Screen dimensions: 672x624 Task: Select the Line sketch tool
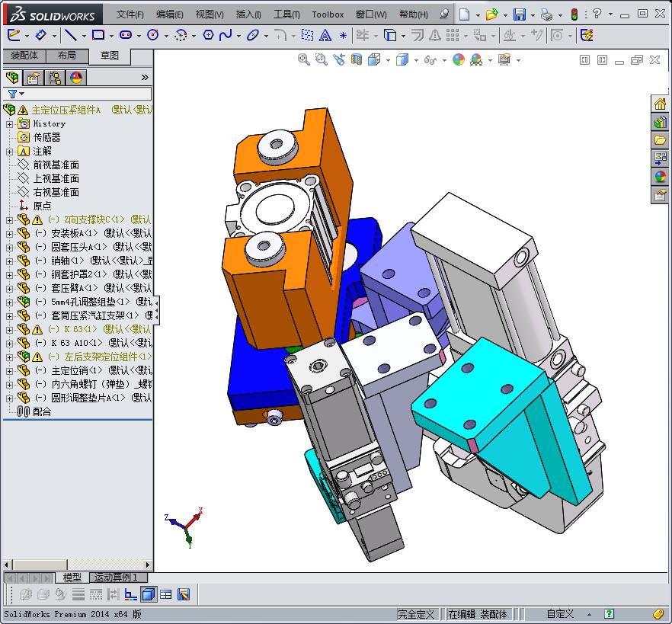click(x=71, y=35)
